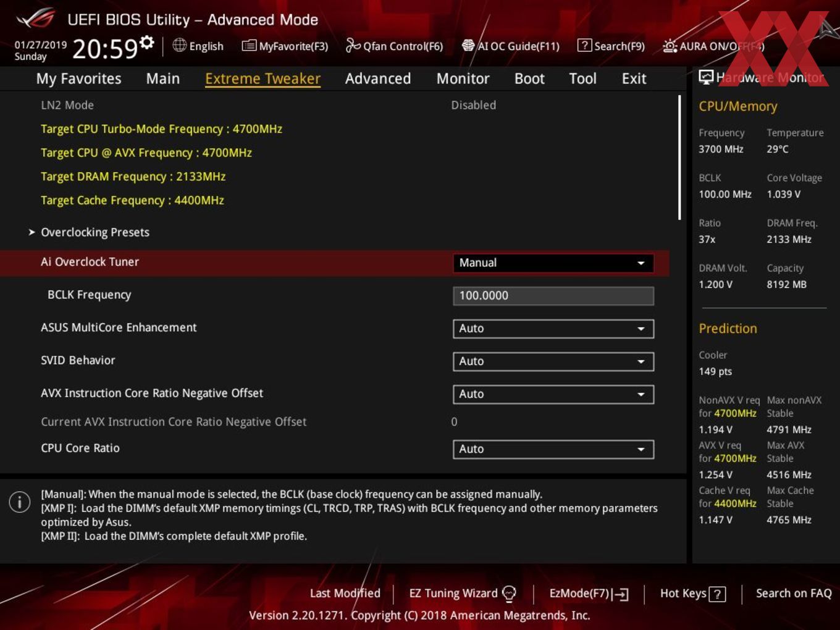This screenshot has height=630, width=840.
Task: Click ASUS MultiCore Enhancement label
Action: tap(119, 327)
